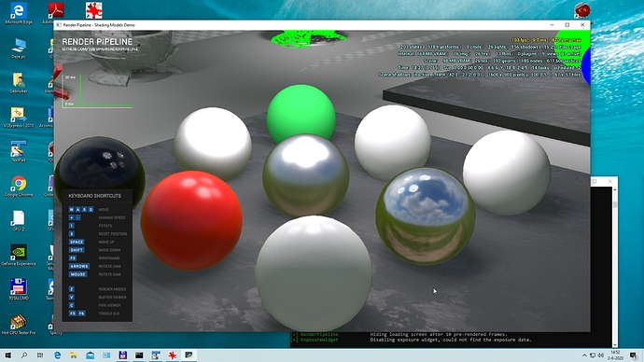
Task: Click the F3 wireframe key badge
Action: (x=72, y=258)
